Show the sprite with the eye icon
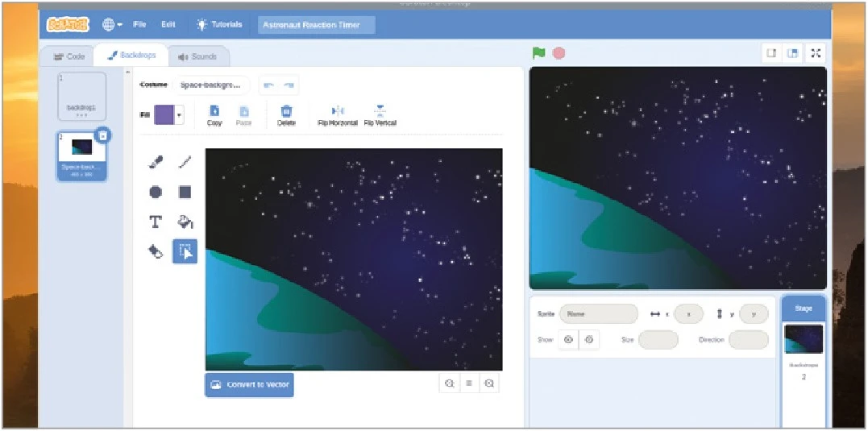868x431 pixels. click(x=568, y=340)
